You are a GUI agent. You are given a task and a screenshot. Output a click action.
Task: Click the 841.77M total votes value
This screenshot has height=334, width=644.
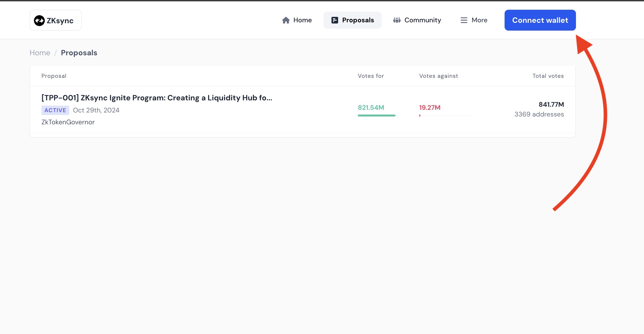[x=551, y=105]
